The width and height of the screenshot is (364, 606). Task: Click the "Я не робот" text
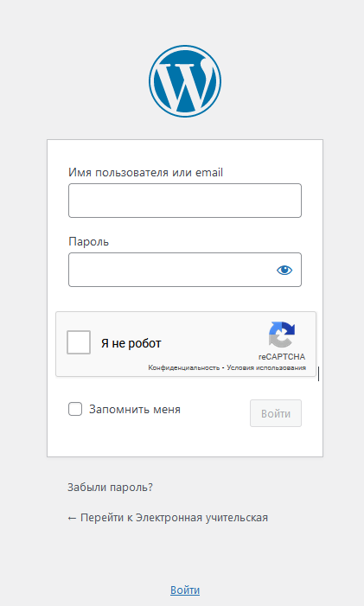131,343
